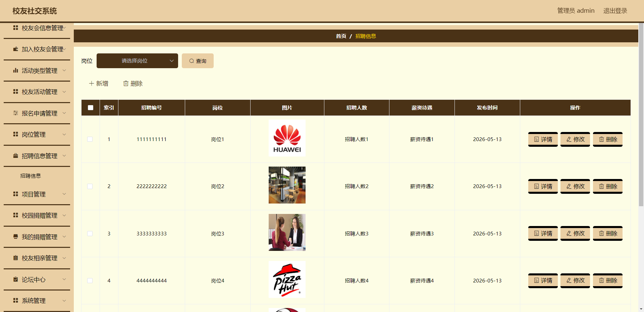
Task: Click the HUAWEI image thumbnail in row 1
Action: (x=287, y=138)
